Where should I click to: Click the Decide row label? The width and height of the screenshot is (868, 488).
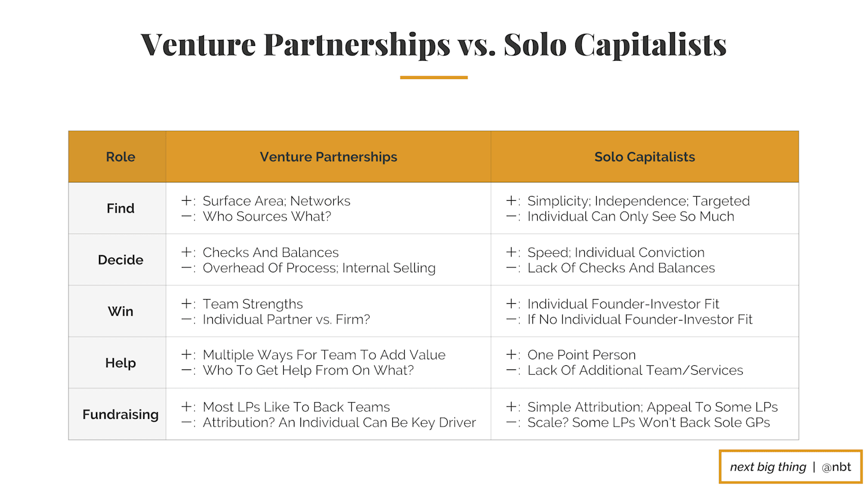point(120,260)
